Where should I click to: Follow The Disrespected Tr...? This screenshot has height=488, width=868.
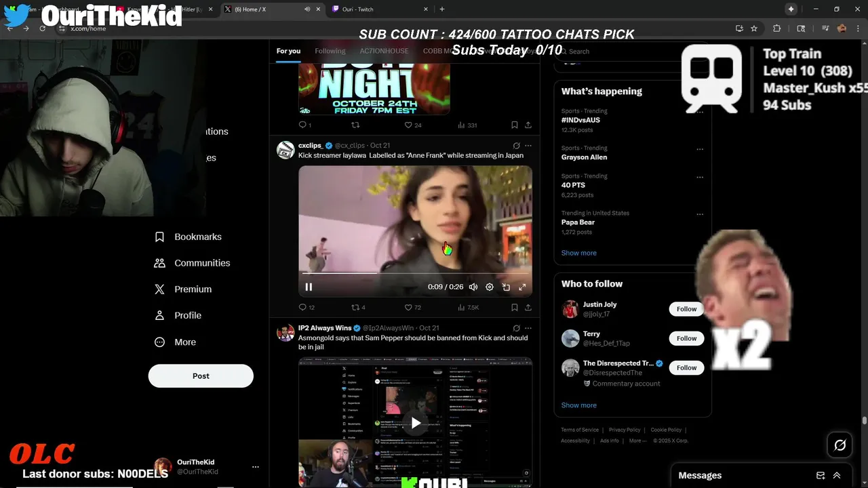(x=686, y=368)
